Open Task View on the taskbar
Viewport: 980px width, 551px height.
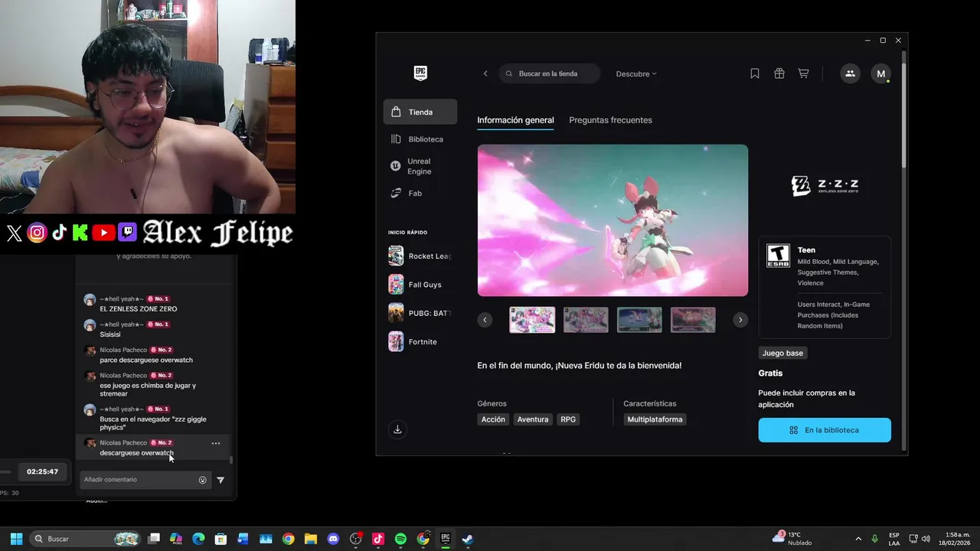pyautogui.click(x=154, y=539)
